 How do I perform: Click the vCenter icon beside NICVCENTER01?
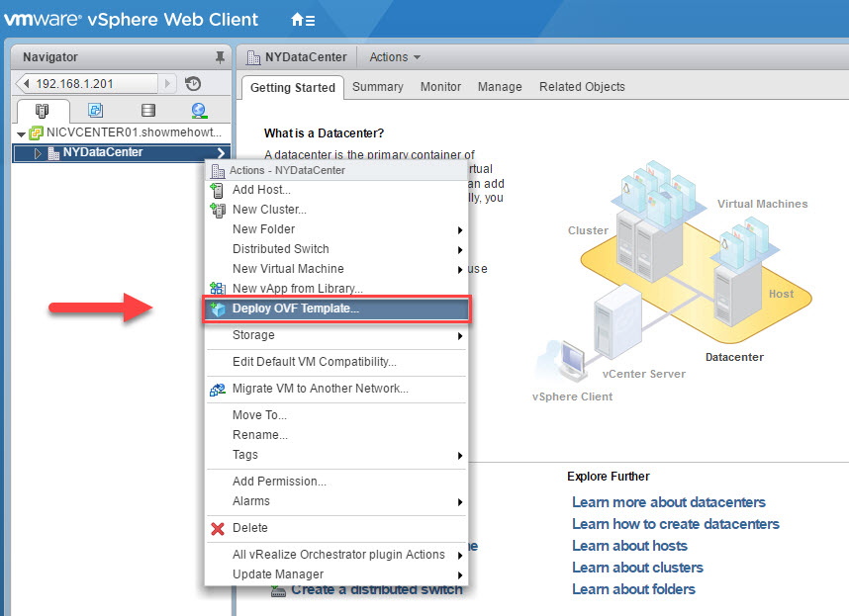[x=36, y=132]
